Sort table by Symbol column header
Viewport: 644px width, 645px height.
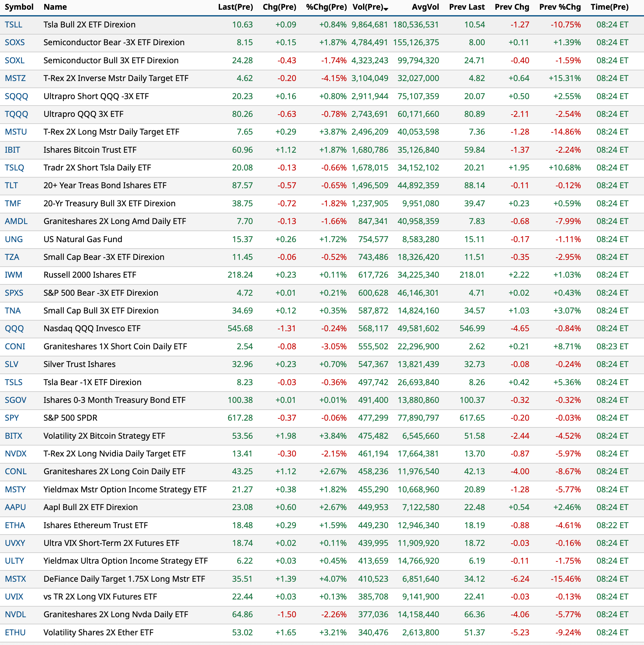coord(19,7)
